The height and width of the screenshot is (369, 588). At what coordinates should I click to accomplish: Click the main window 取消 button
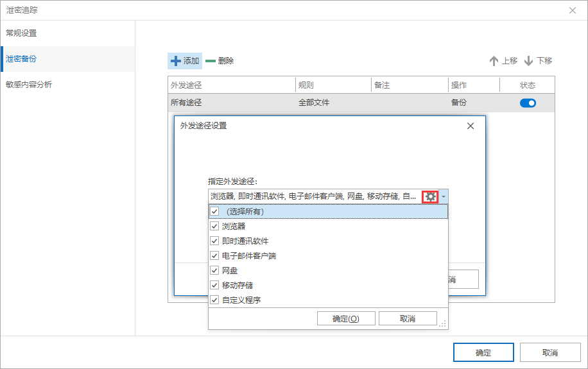550,352
